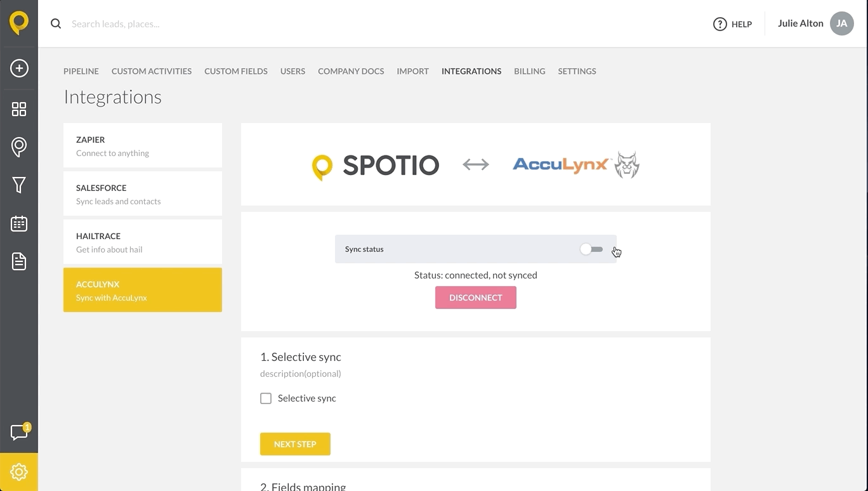Check the Selective sync checkbox
868x491 pixels.
[x=266, y=398]
